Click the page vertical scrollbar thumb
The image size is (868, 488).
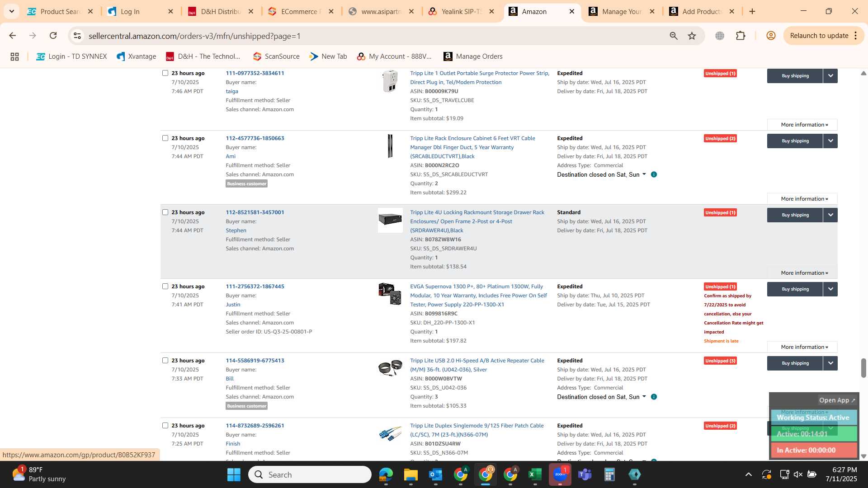(863, 368)
